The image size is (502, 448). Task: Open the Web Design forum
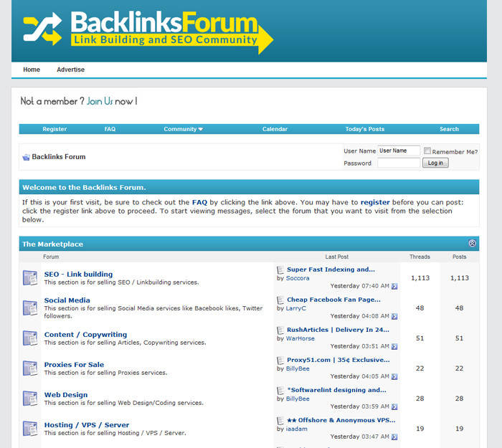tap(66, 394)
